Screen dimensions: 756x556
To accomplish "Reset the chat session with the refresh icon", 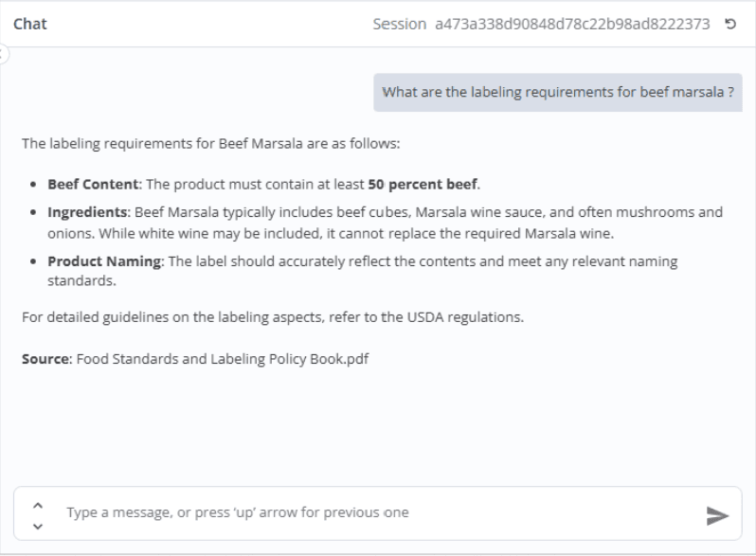I will pos(730,24).
